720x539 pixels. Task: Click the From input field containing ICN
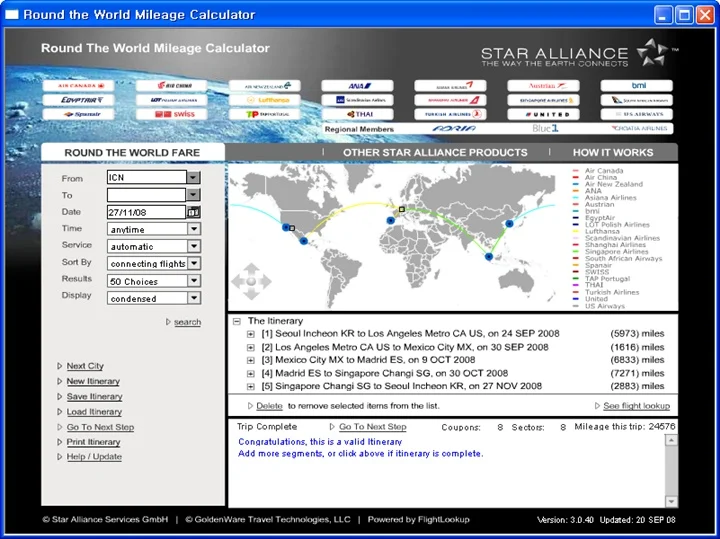tap(146, 177)
